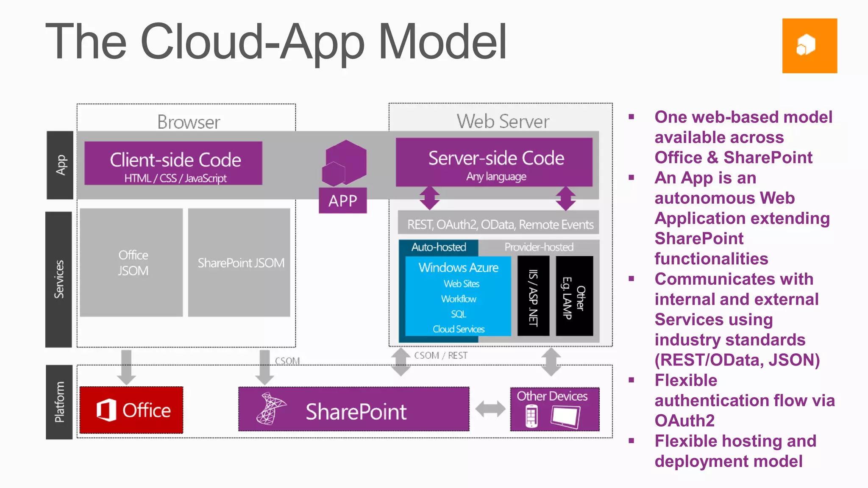The height and width of the screenshot is (488, 868).
Task: Click the tablet device icon
Action: coord(565,416)
